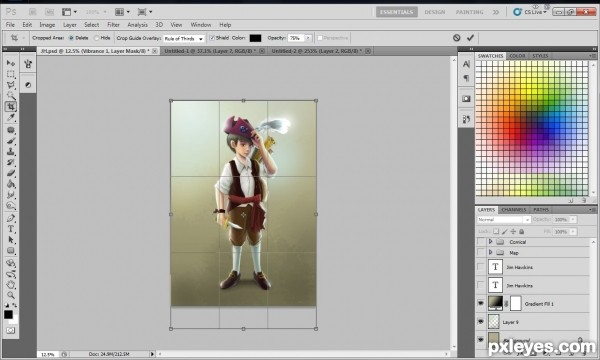Select the Horizontal Type tool

[11, 229]
